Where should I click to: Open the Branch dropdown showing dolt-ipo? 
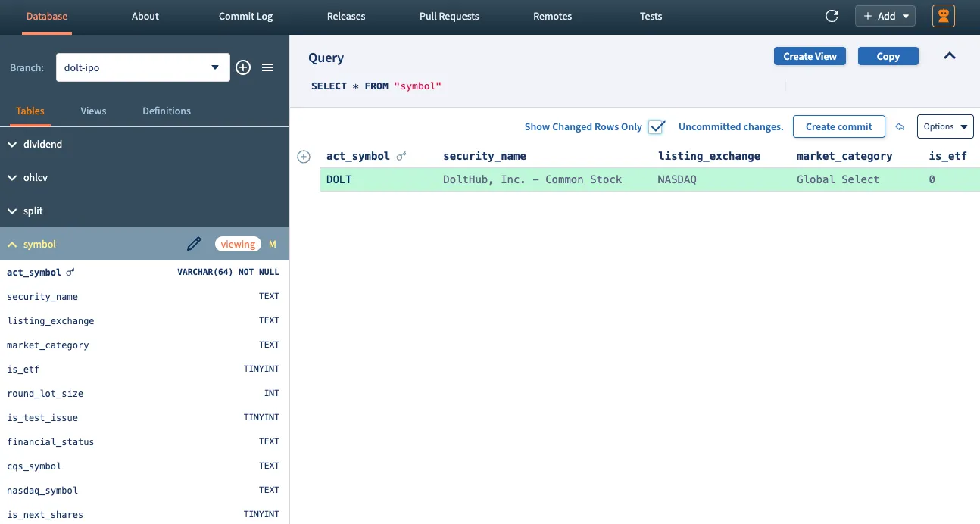pyautogui.click(x=142, y=67)
